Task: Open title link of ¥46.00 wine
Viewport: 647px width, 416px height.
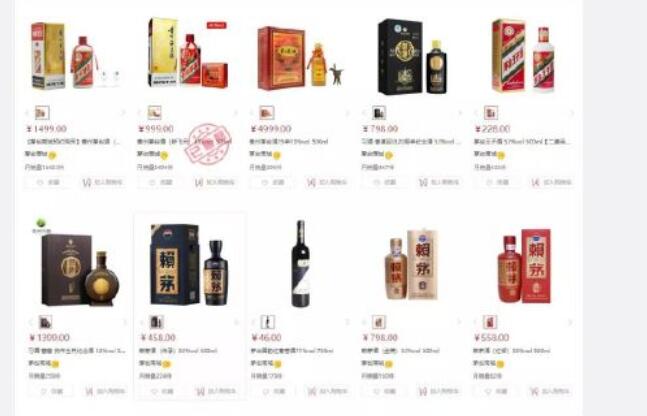Action: (292, 351)
